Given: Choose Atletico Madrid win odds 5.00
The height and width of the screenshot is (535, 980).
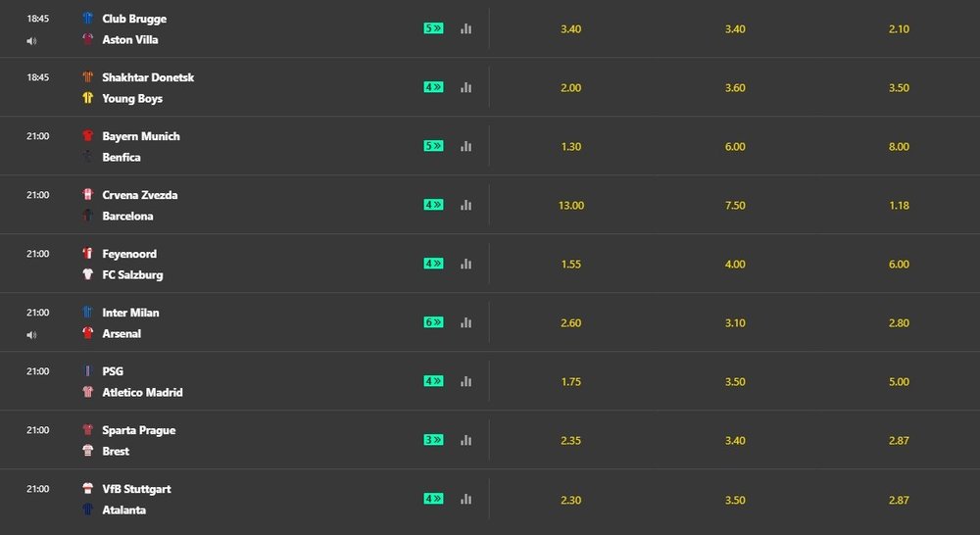Looking at the screenshot, I should coord(899,382).
